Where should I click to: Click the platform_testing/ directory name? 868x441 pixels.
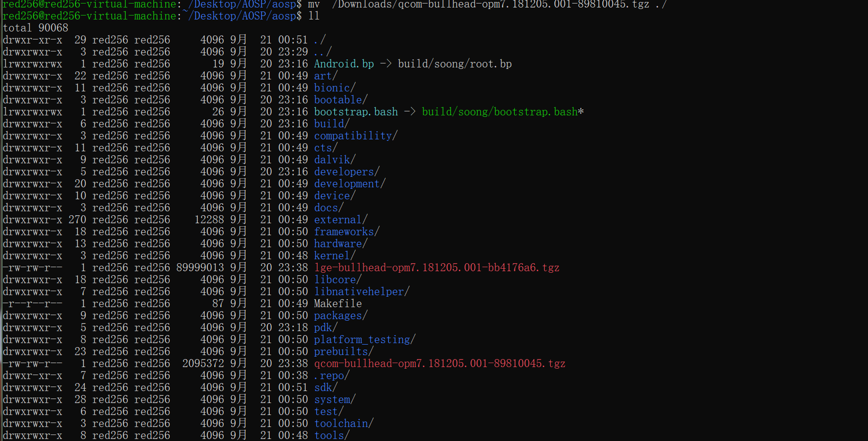click(365, 340)
